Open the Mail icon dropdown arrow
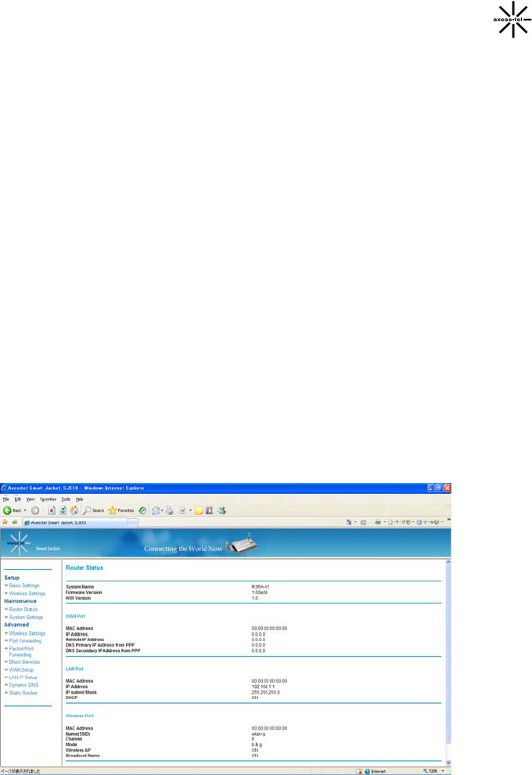The height and width of the screenshot is (775, 532). (x=162, y=510)
